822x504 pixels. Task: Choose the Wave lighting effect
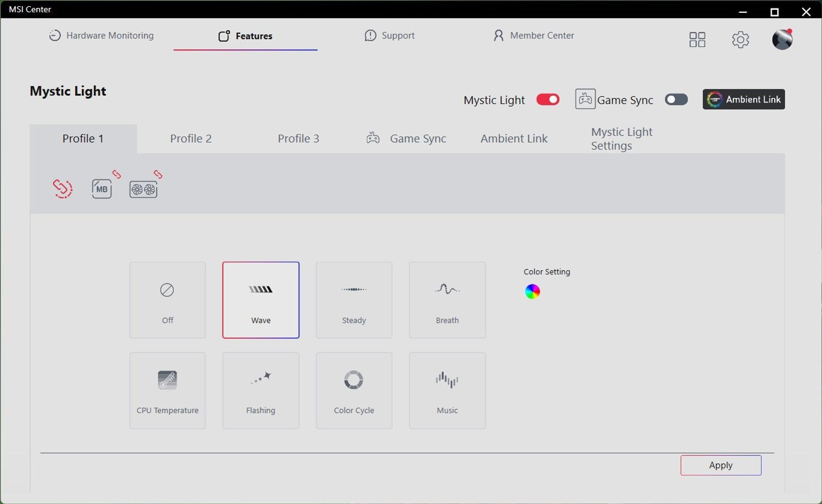click(x=261, y=300)
